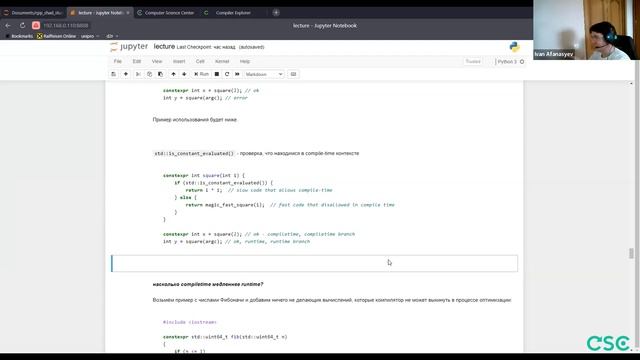Cut the selected cells

(138, 74)
